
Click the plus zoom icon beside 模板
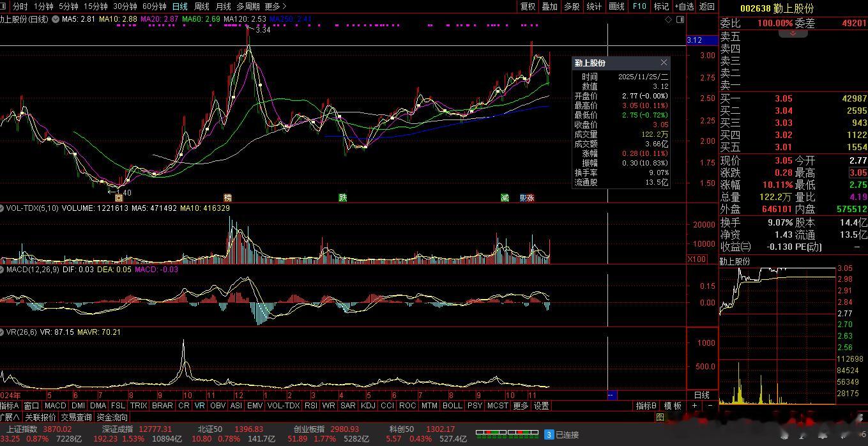(695, 406)
